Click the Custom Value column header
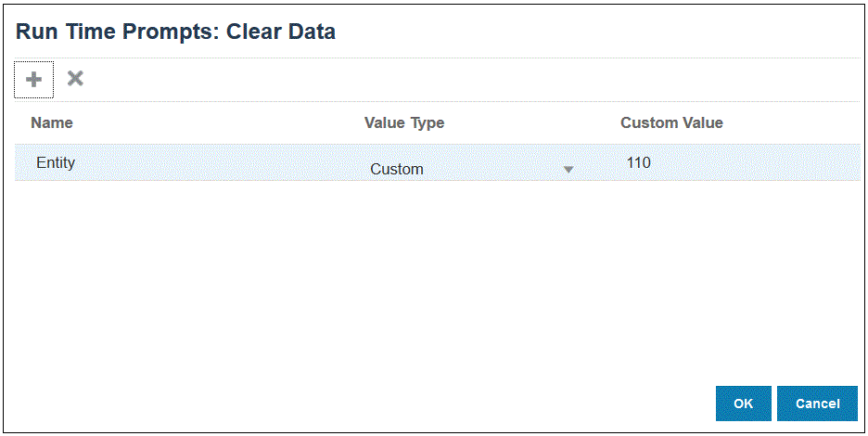This screenshot has height=436, width=868. click(x=671, y=122)
